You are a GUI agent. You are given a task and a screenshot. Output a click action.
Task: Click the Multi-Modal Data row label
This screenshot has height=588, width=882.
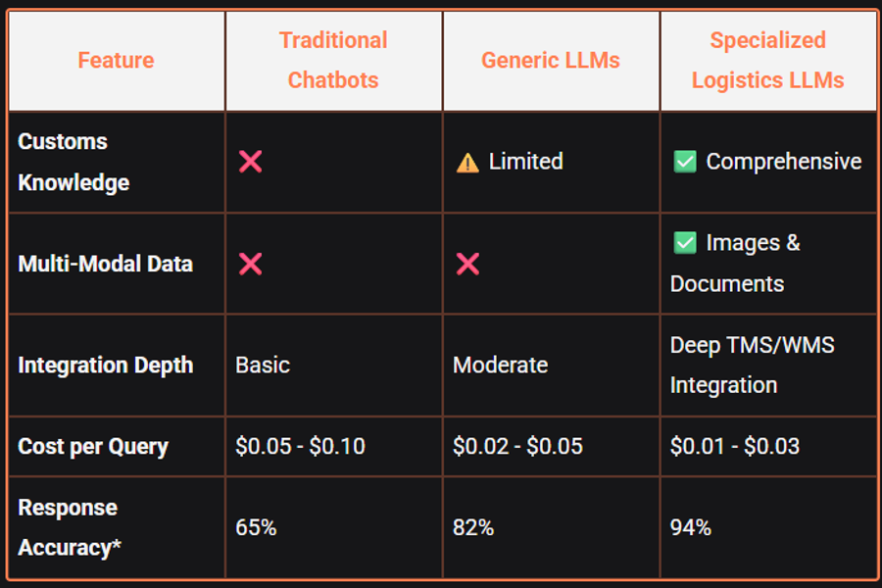105,264
